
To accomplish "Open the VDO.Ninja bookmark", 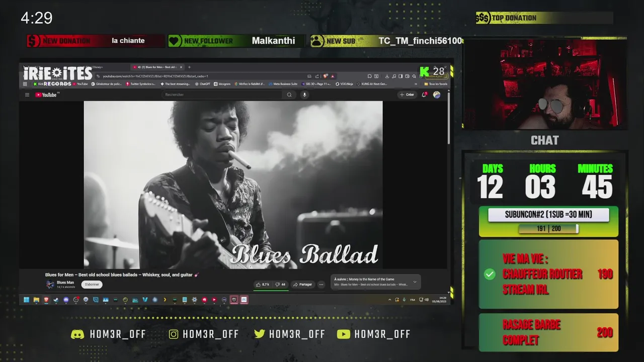I will click(344, 84).
